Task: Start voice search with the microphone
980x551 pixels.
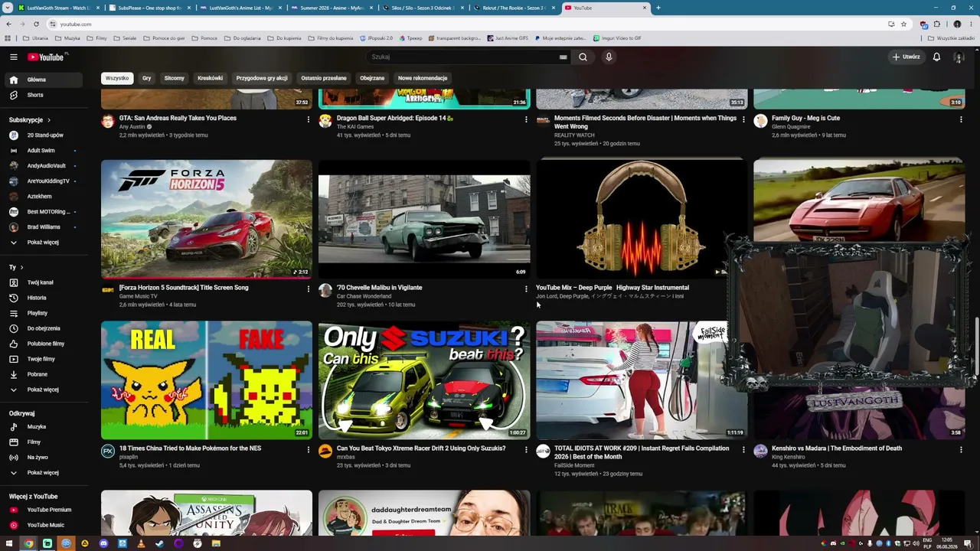Action: pyautogui.click(x=609, y=57)
